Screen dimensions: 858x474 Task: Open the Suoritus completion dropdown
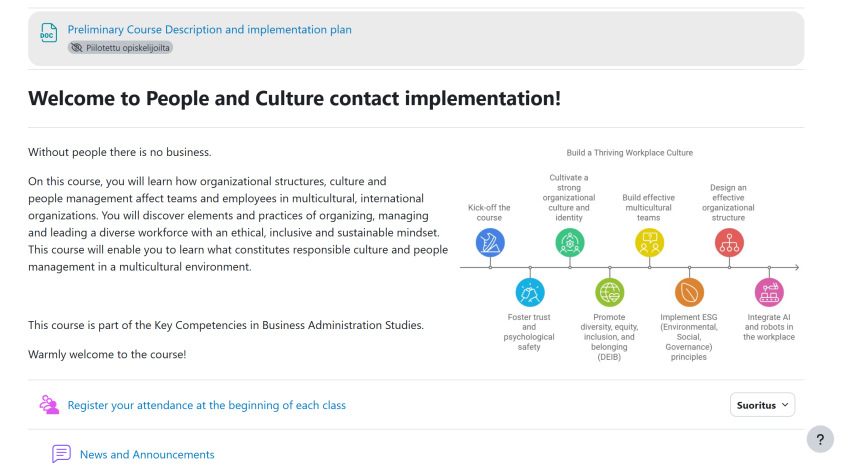(x=763, y=405)
